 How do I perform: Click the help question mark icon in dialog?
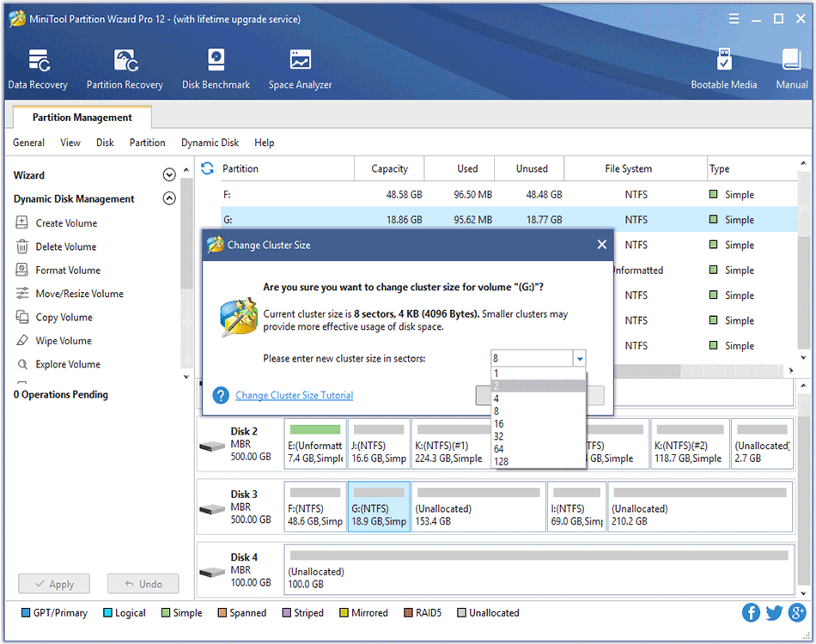coord(221,395)
